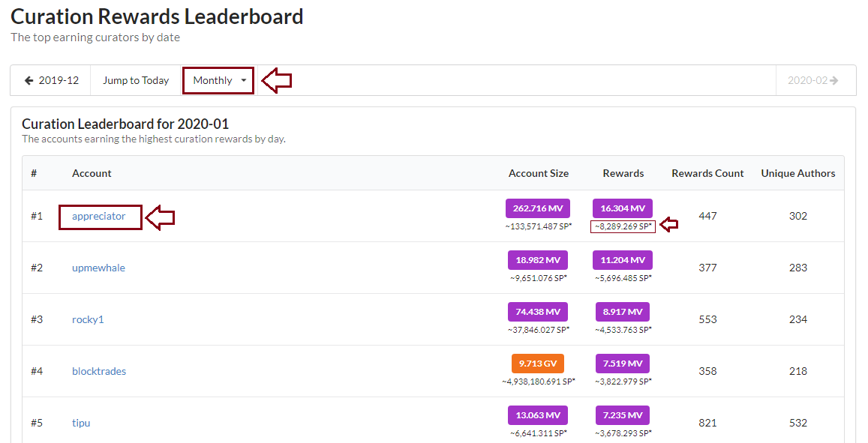868x443 pixels.
Task: Click rewards count 377 for upmewhale
Action: point(707,268)
